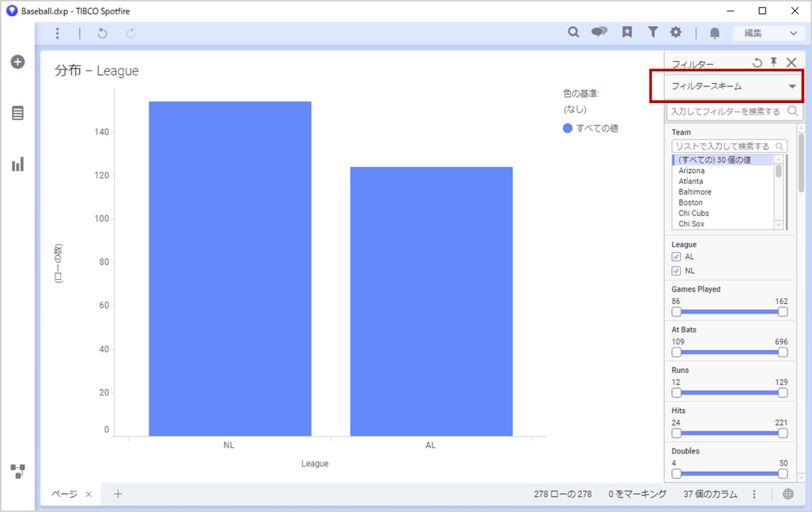Click the At Bats slider right handle
This screenshot has height=512, width=812.
coord(783,352)
